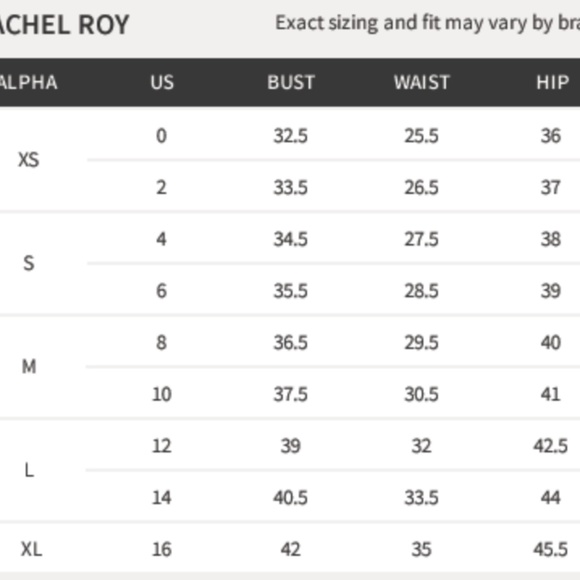Click US size 16 cell
Image resolution: width=580 pixels, height=580 pixels.
pyautogui.click(x=162, y=549)
